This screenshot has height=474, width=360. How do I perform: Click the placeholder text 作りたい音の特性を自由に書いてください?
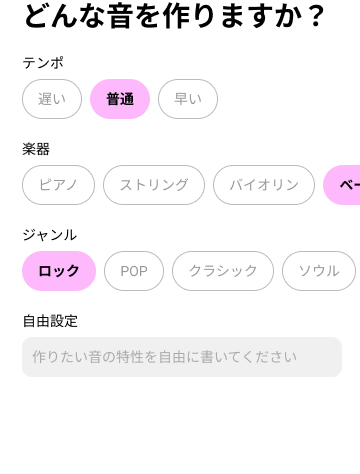(164, 357)
